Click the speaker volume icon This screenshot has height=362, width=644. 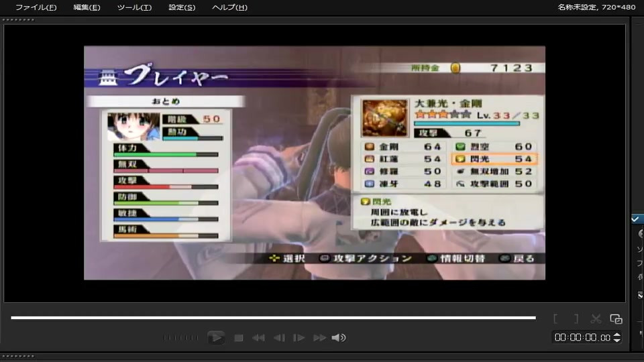click(339, 338)
